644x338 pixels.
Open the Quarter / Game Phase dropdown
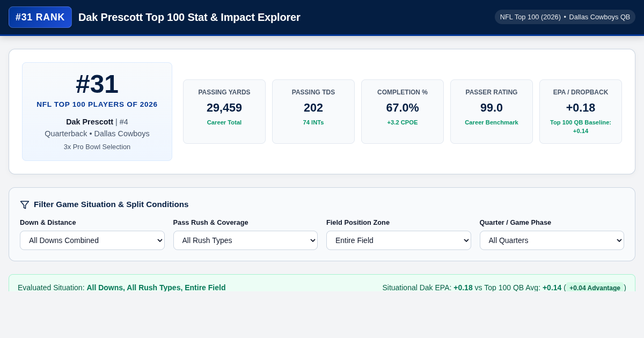click(552, 240)
